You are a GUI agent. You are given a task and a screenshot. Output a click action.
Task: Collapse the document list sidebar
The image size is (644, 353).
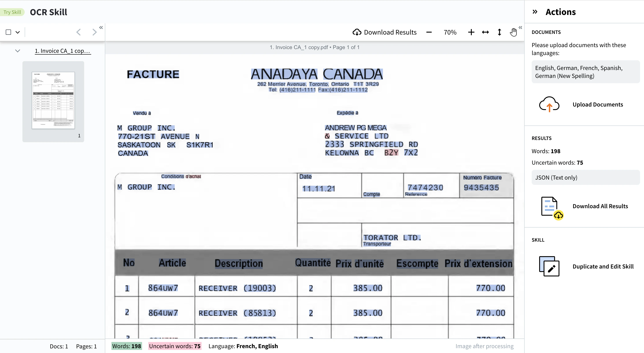101,28
